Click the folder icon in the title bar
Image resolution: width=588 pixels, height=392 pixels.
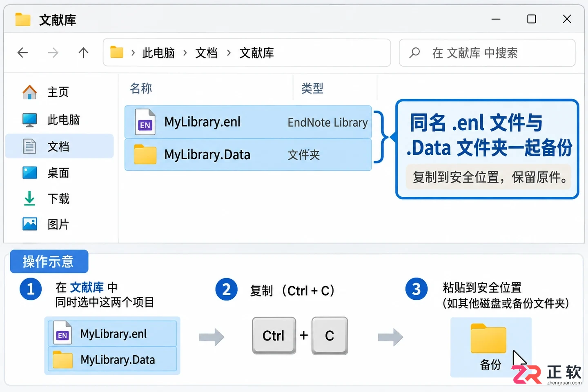point(23,19)
